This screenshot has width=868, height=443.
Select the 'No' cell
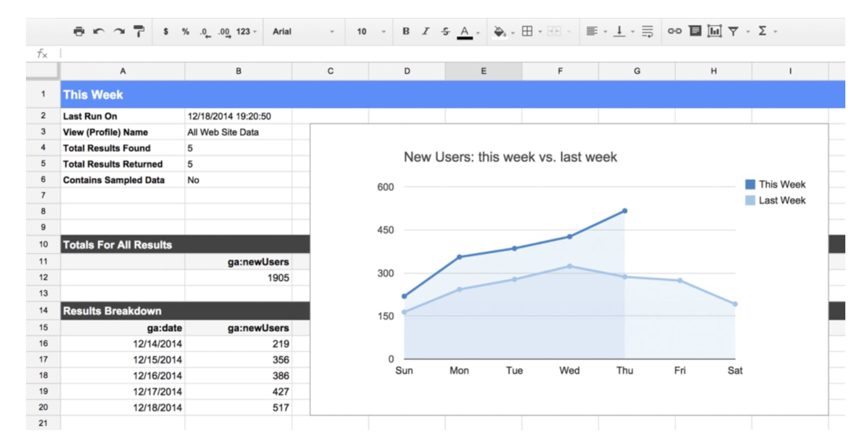[238, 180]
